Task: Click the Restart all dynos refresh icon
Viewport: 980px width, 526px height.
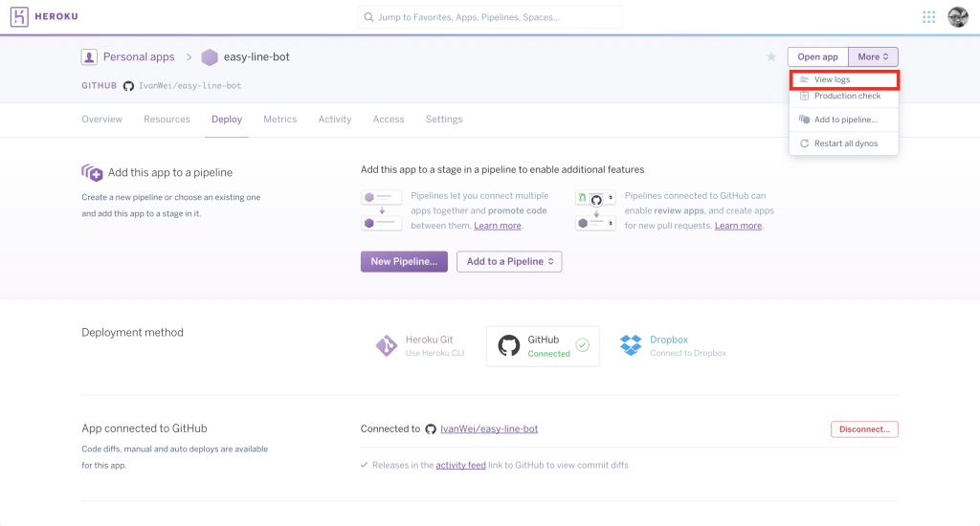Action: (804, 143)
